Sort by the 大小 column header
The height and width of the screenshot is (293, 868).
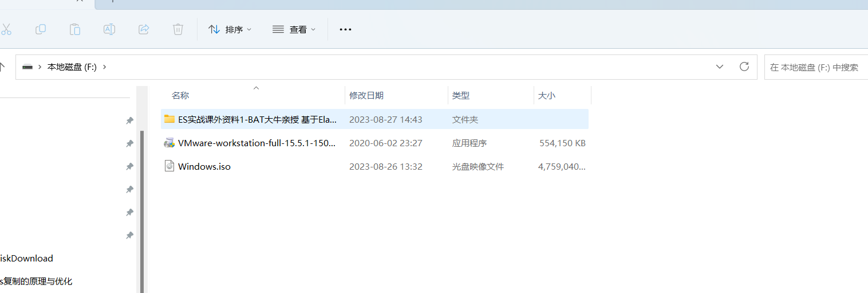coord(547,96)
